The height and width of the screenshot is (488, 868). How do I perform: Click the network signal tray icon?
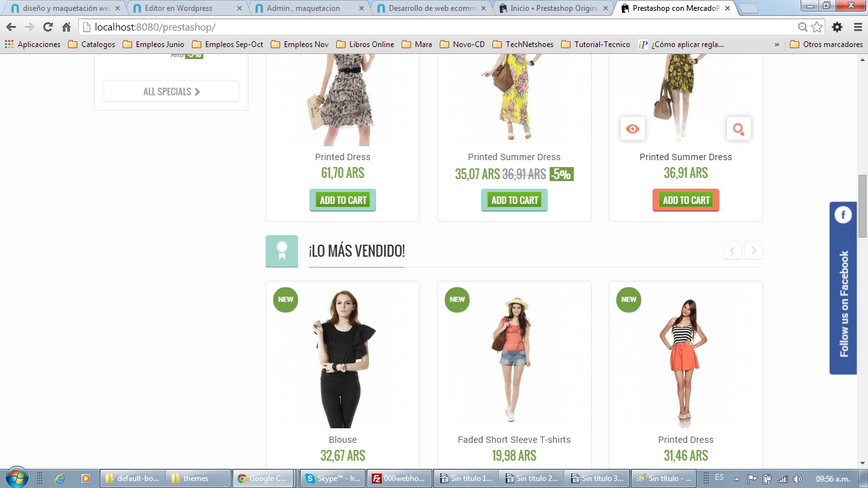coord(783,478)
